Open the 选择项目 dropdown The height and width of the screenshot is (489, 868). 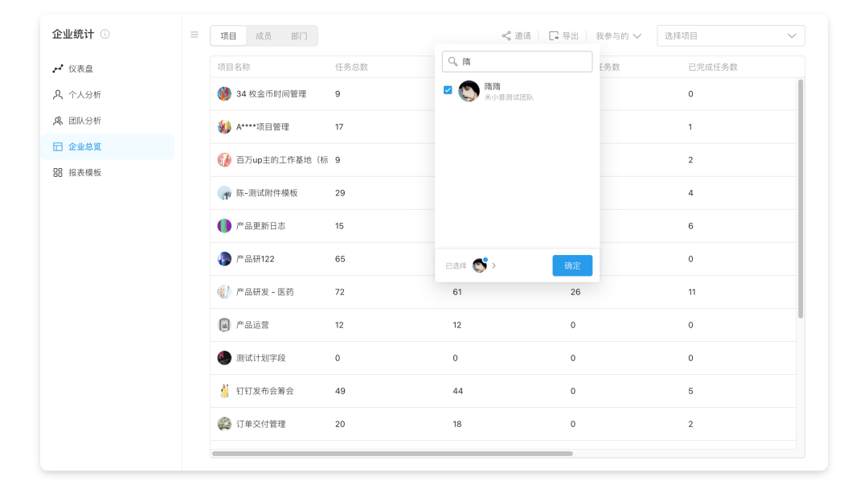tap(730, 36)
